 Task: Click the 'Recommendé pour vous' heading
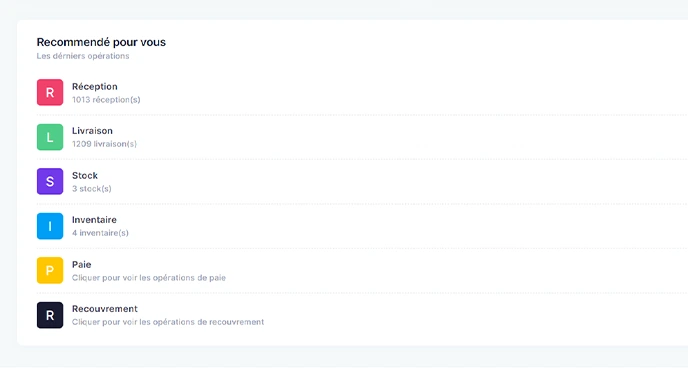[x=101, y=42]
